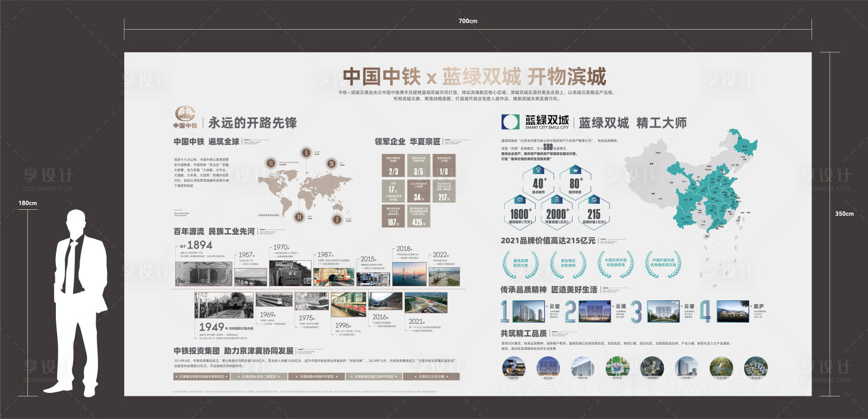Click the 天津地铁4号线PPP项目 bar
Viewport: 868px width, 419px height.
pyautogui.click(x=316, y=376)
